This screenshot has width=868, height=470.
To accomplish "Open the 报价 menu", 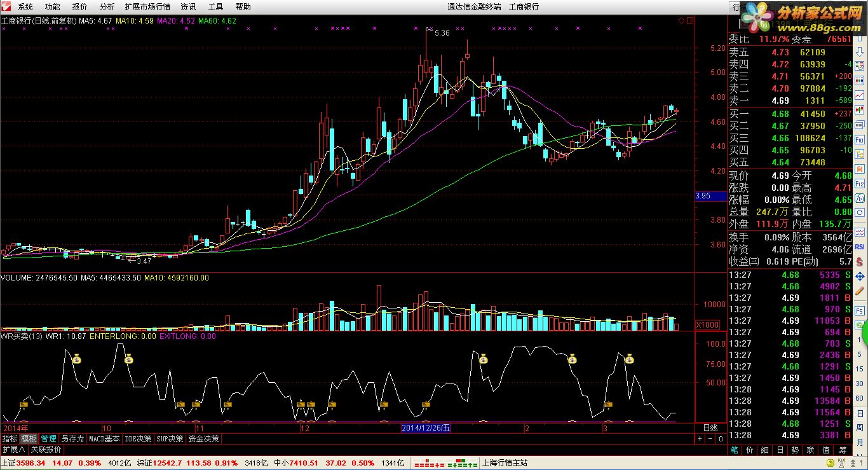I will click(80, 6).
